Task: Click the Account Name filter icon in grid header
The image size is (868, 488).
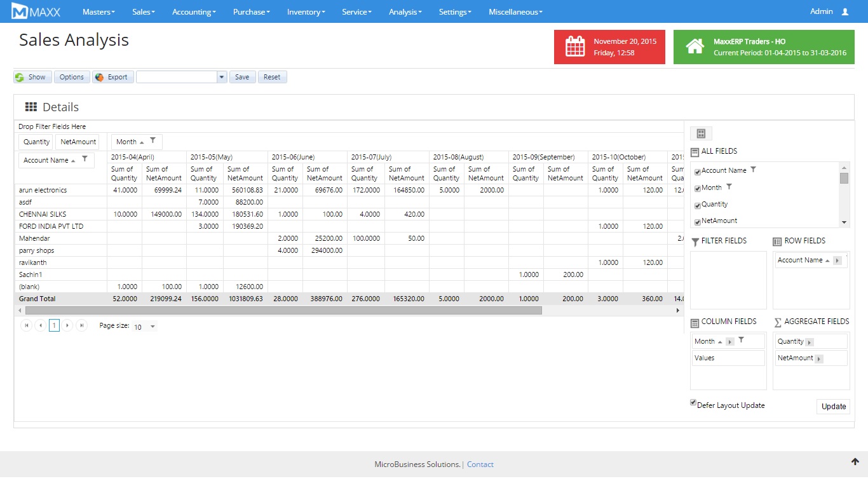Action: tap(85, 159)
